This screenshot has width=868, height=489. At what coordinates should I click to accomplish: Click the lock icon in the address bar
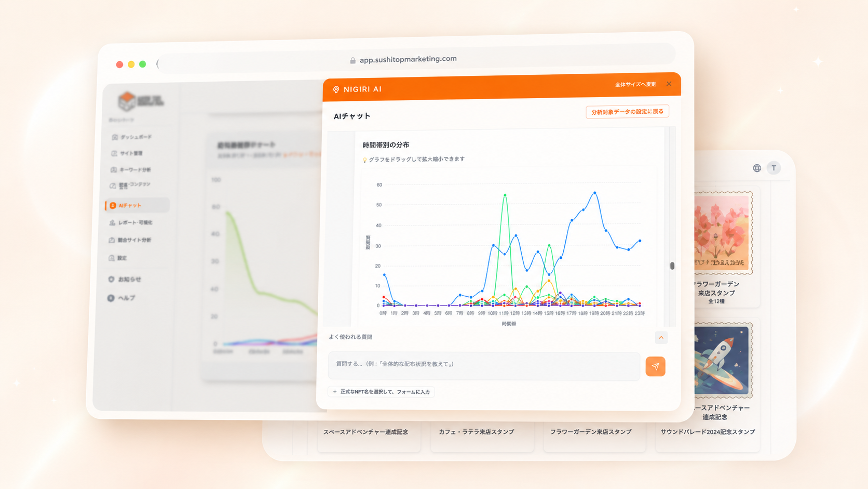[x=353, y=60]
